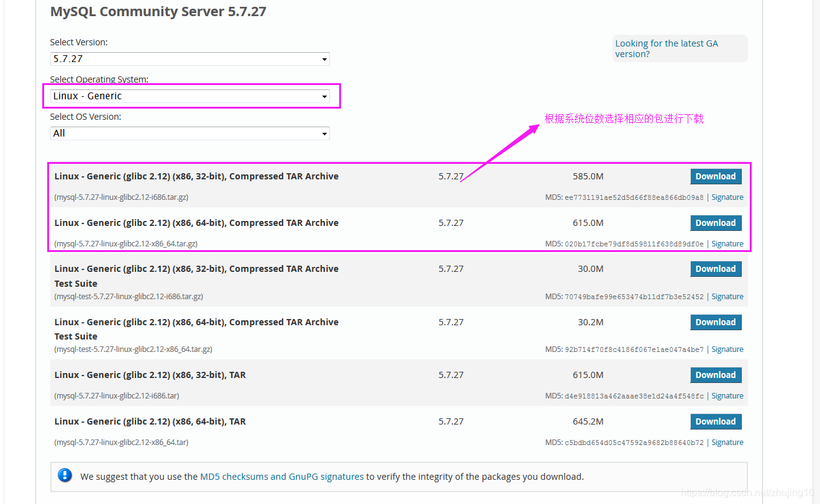
Task: Open the Operating System dropdown showing Linux - Generic
Action: [189, 96]
